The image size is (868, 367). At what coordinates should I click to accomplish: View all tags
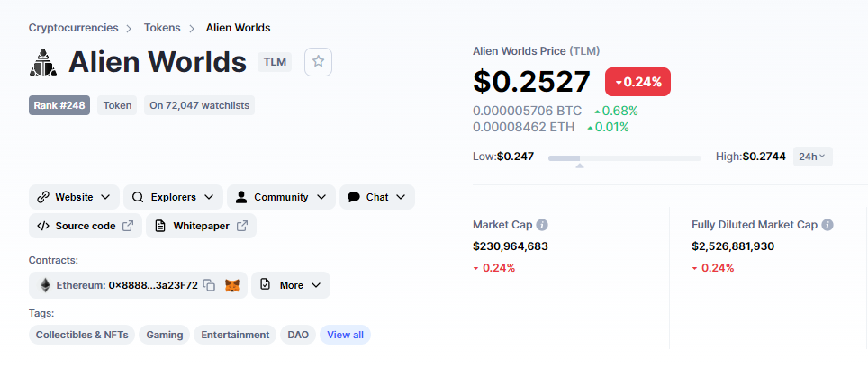346,335
